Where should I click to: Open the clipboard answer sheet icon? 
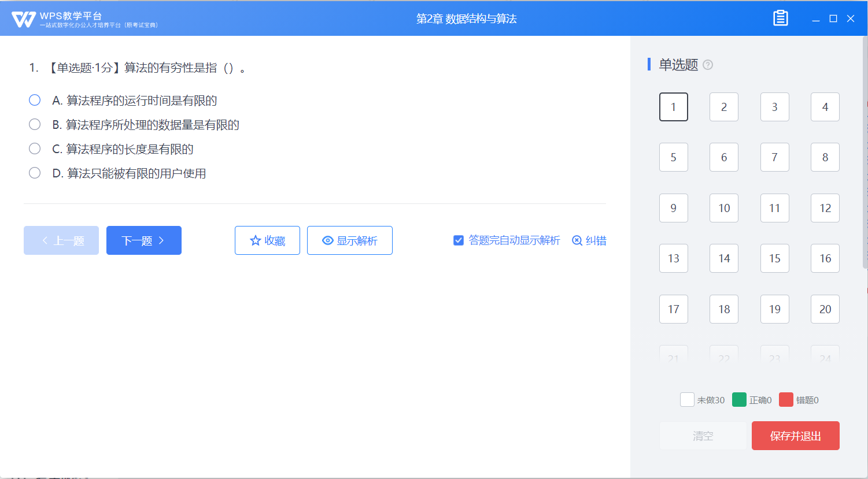point(780,18)
